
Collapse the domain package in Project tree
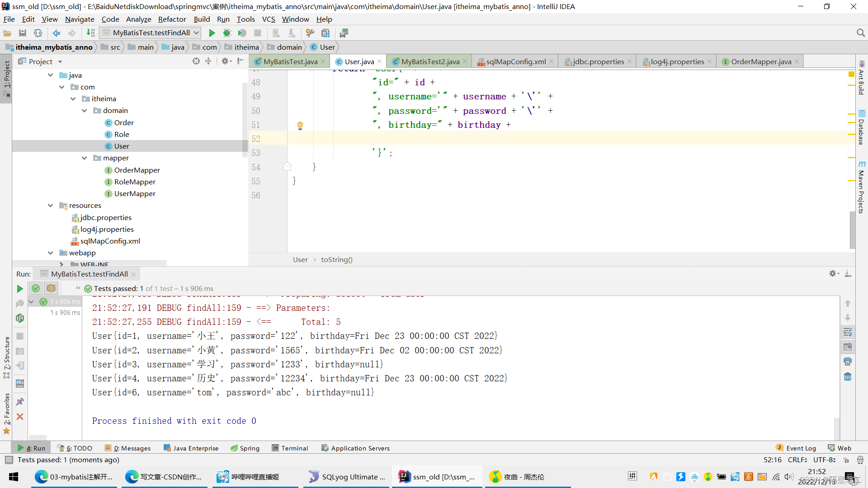point(84,110)
